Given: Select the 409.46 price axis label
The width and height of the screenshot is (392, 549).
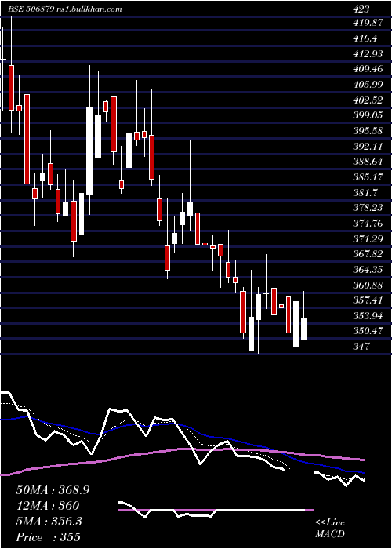Looking at the screenshot, I should (x=368, y=69).
